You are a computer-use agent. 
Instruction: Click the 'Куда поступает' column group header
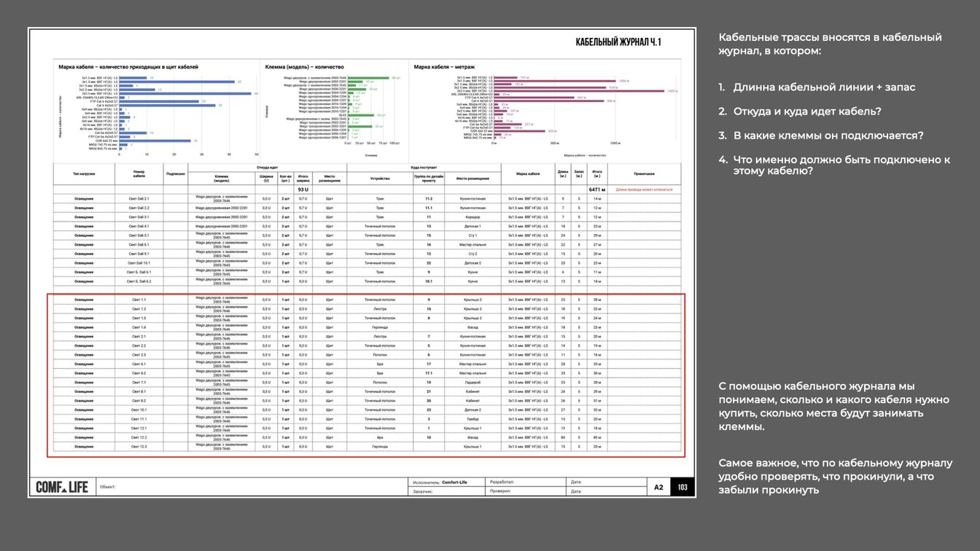pyautogui.click(x=424, y=167)
